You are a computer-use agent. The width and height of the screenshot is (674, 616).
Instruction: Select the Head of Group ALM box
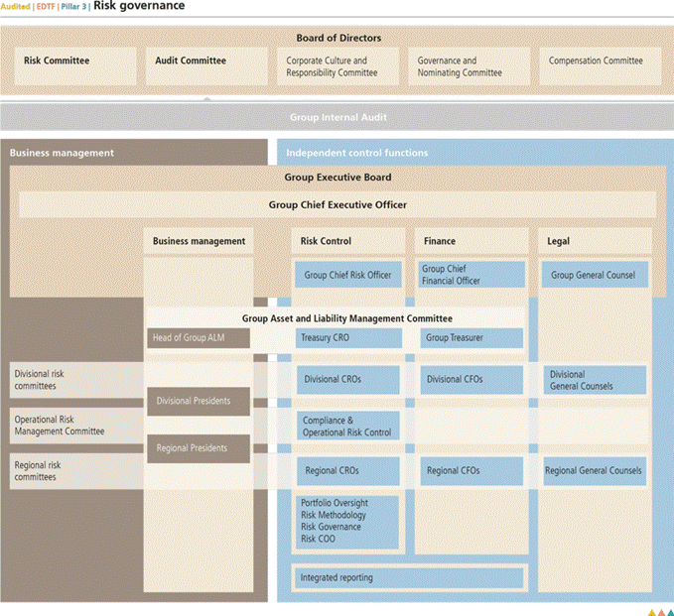(197, 338)
